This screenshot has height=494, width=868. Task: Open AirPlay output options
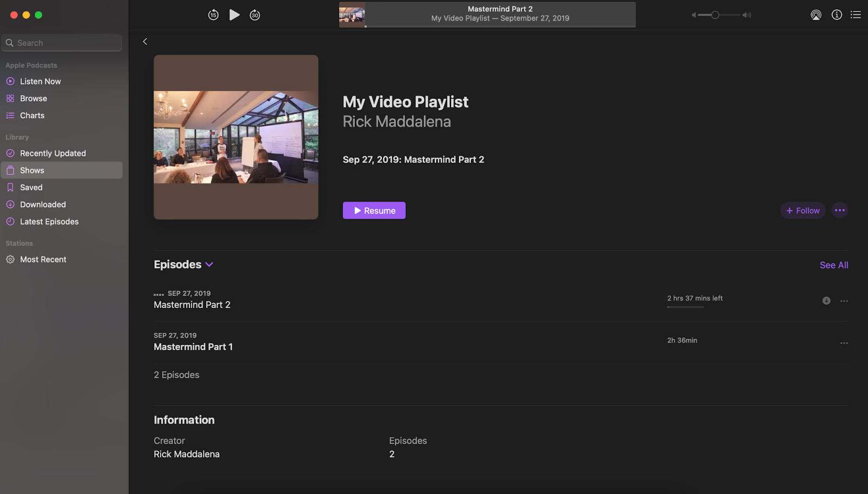(x=816, y=15)
